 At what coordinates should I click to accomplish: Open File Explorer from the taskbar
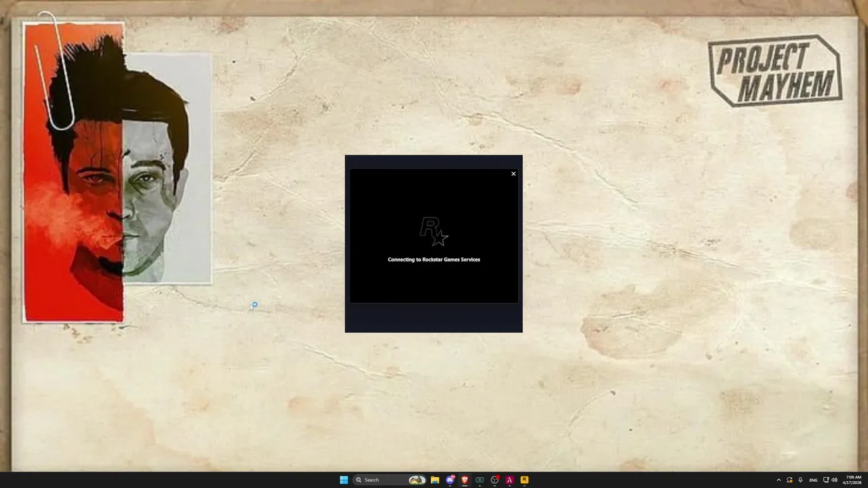pos(435,480)
